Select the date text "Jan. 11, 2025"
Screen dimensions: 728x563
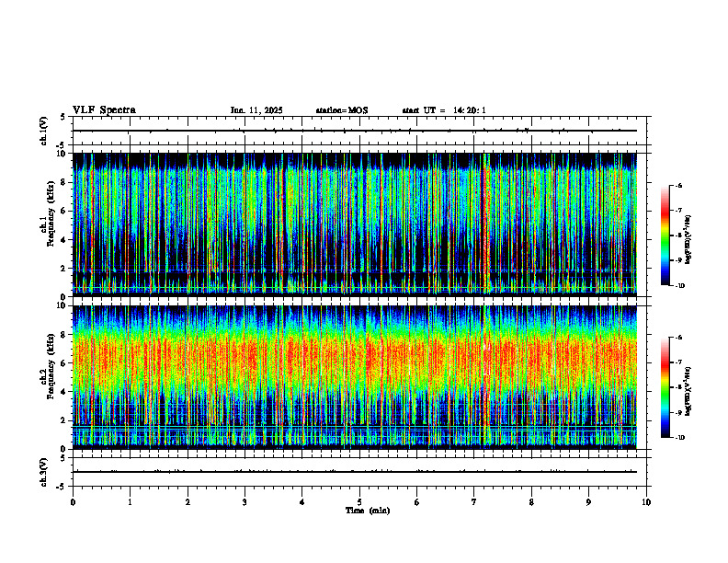(256, 110)
